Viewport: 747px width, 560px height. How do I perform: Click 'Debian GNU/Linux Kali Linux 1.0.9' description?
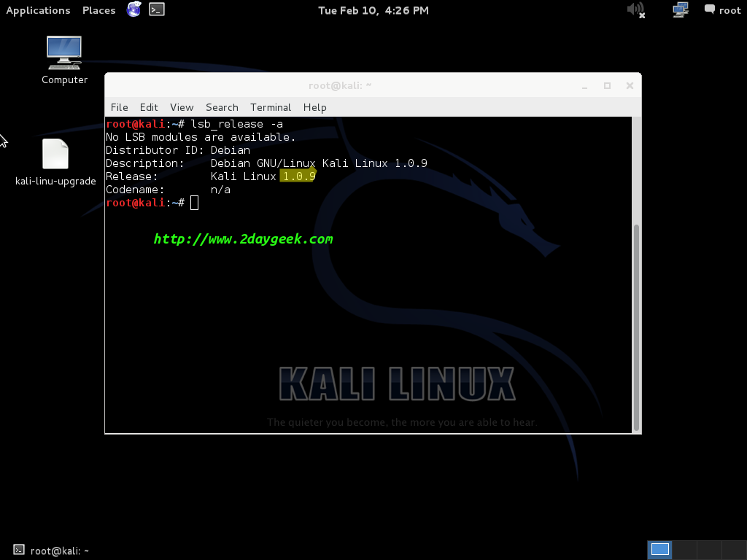click(319, 163)
